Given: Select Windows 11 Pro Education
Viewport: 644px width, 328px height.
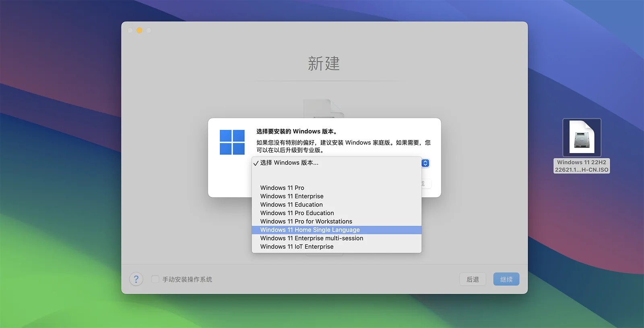Looking at the screenshot, I should tap(336, 213).
